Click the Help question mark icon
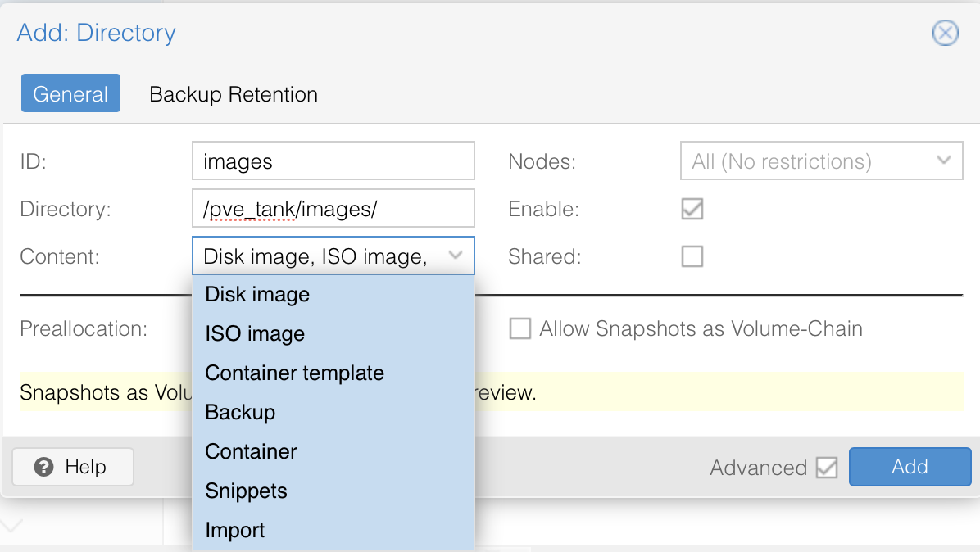980x552 pixels. click(43, 467)
